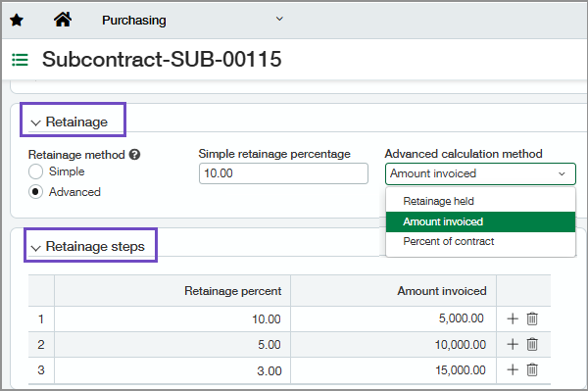Click the 3.00 retainage percent cell
Viewport: 588px width, 391px height.
point(172,370)
